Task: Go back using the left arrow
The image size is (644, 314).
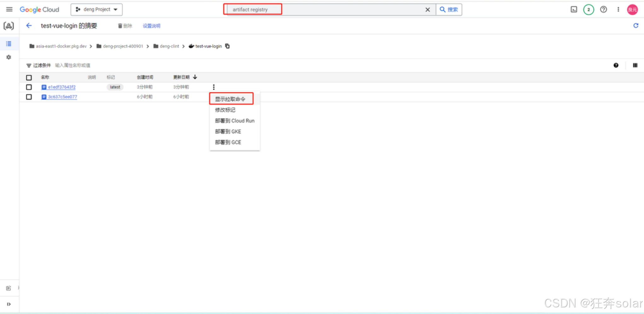Action: [29, 26]
